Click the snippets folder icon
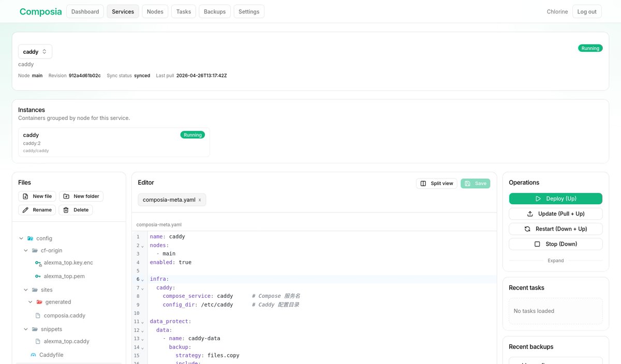 click(35, 329)
